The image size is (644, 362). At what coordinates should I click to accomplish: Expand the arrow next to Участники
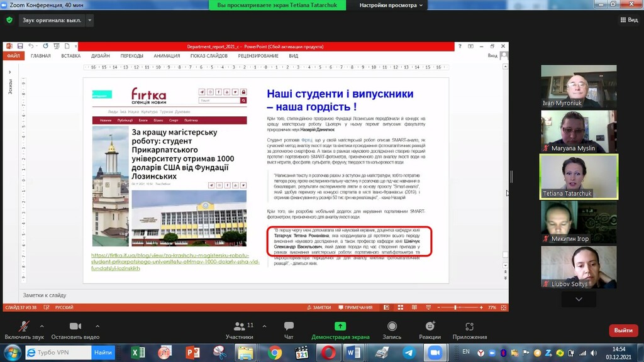click(x=265, y=326)
